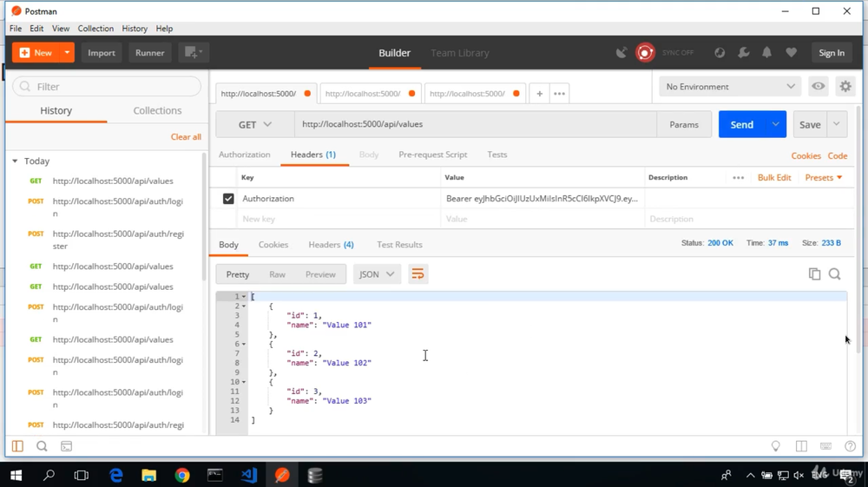Open terminal window from taskbar

coord(215,475)
